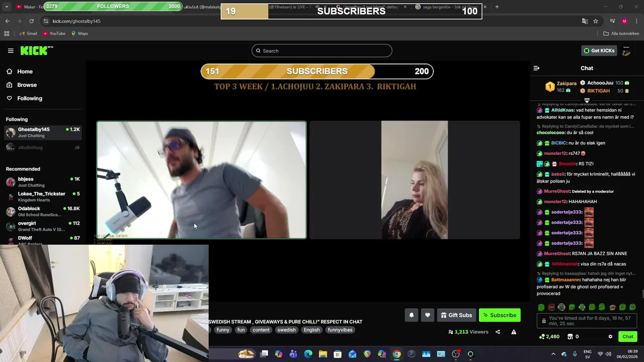Click username 145Smatrish in chat
The height and width of the screenshot is (362, 644).
click(565, 264)
